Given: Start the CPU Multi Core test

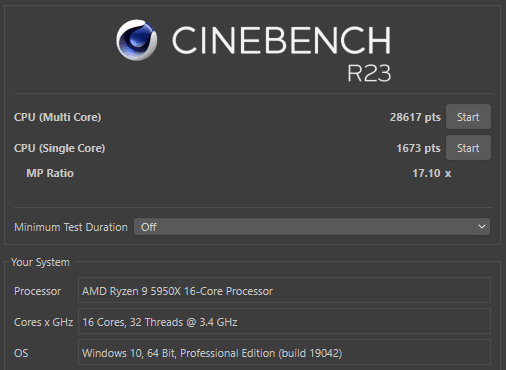Looking at the screenshot, I should click(468, 117).
